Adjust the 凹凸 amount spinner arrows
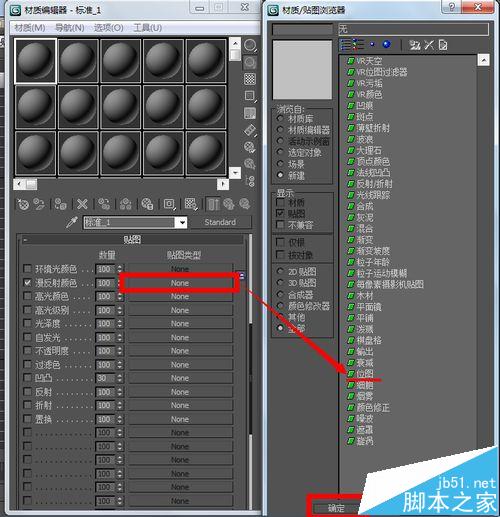Viewport: 500px width, 517px height. (x=120, y=378)
